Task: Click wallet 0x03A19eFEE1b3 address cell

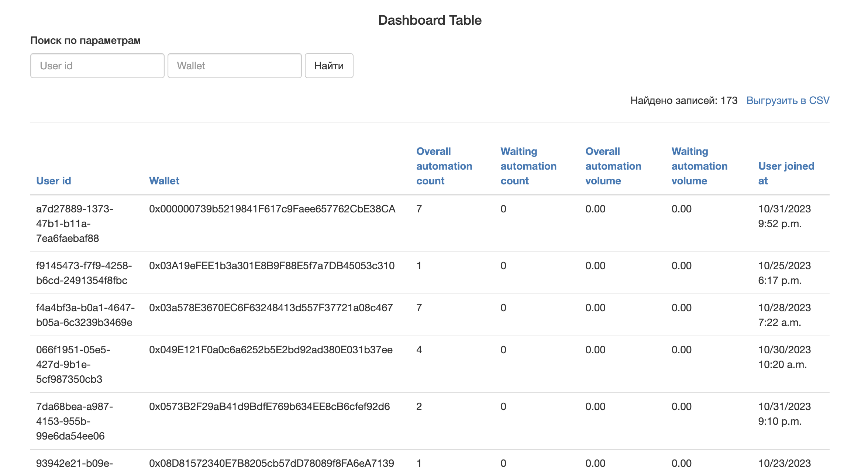Action: pos(272,266)
